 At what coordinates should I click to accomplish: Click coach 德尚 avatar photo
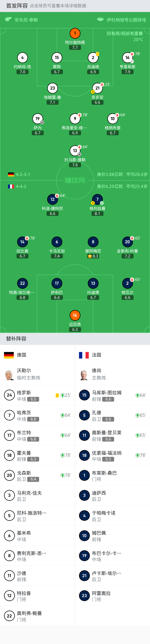pos(84,375)
